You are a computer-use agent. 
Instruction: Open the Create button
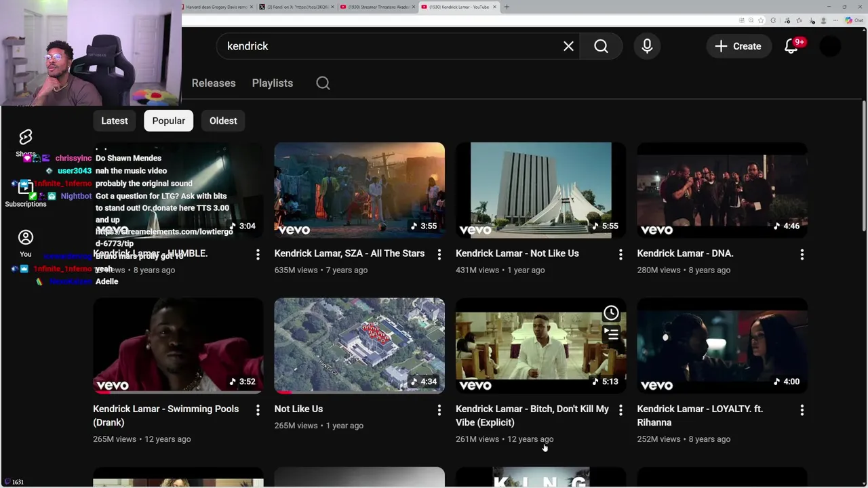pos(738,46)
